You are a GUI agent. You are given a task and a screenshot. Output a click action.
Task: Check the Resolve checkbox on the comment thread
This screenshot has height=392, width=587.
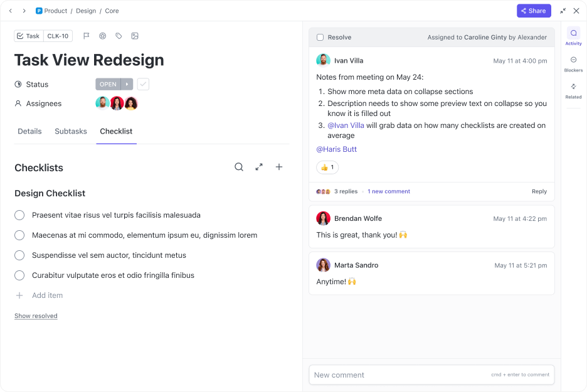click(x=320, y=37)
